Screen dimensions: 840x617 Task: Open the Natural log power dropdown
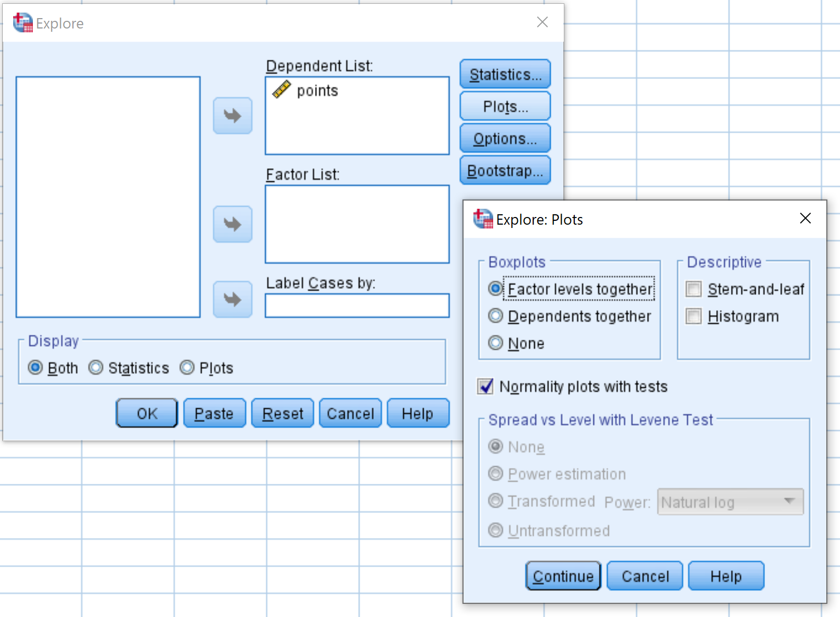(789, 501)
